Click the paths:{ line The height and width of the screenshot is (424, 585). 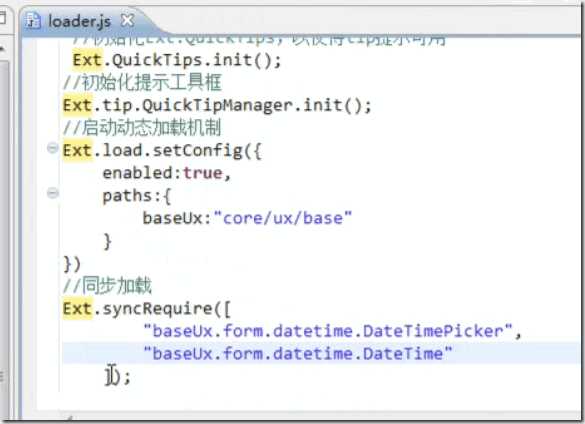pos(137,196)
